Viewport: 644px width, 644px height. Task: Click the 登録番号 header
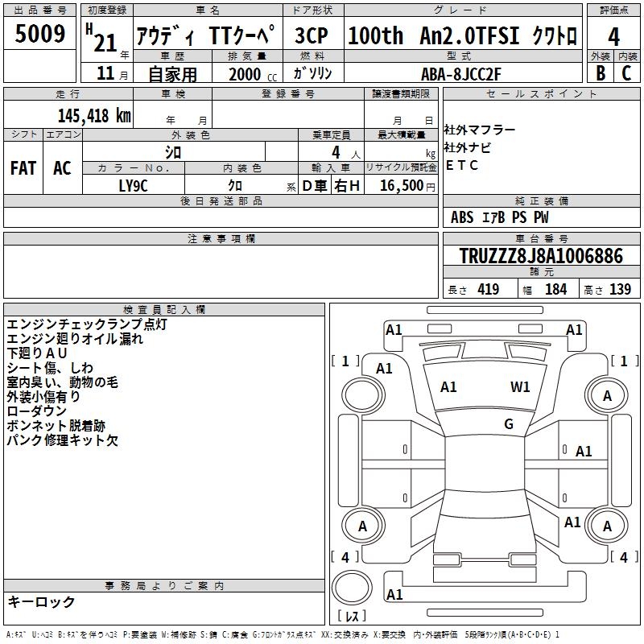pos(288,94)
